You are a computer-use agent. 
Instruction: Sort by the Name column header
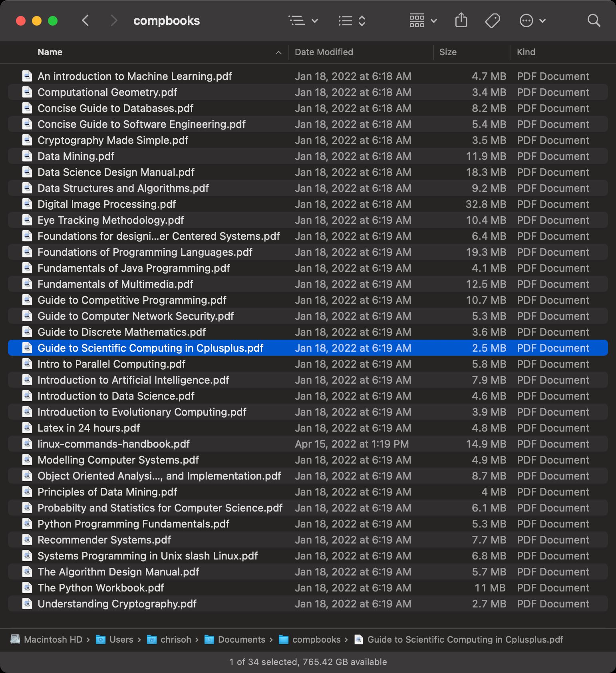(x=50, y=52)
